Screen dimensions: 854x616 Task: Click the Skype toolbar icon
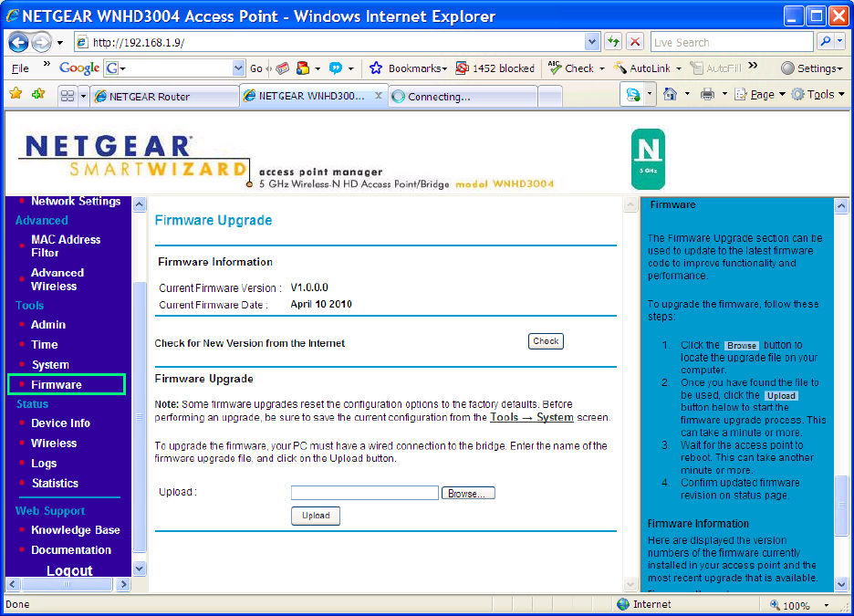point(633,95)
